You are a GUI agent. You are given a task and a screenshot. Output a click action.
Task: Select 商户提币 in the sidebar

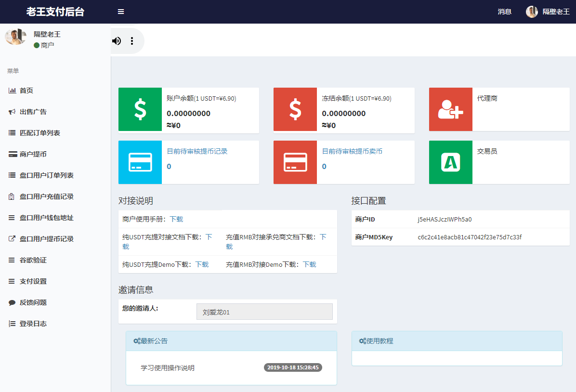tap(33, 154)
